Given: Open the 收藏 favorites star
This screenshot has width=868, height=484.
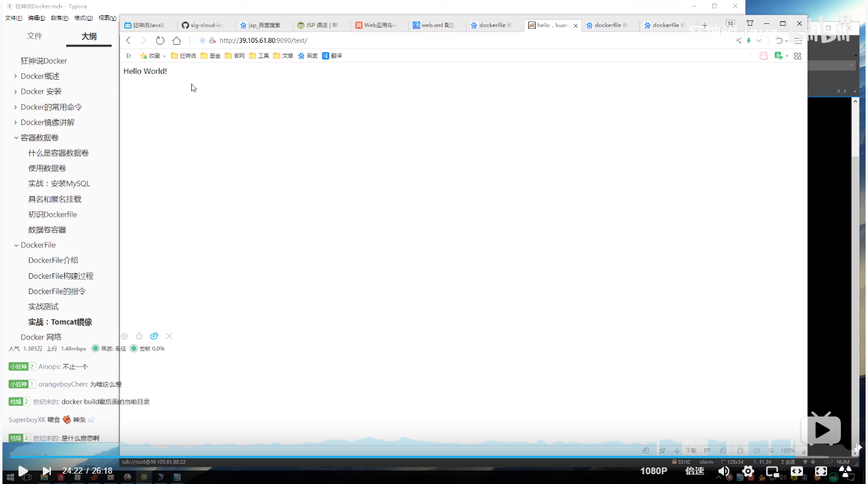Looking at the screenshot, I should click(x=143, y=56).
